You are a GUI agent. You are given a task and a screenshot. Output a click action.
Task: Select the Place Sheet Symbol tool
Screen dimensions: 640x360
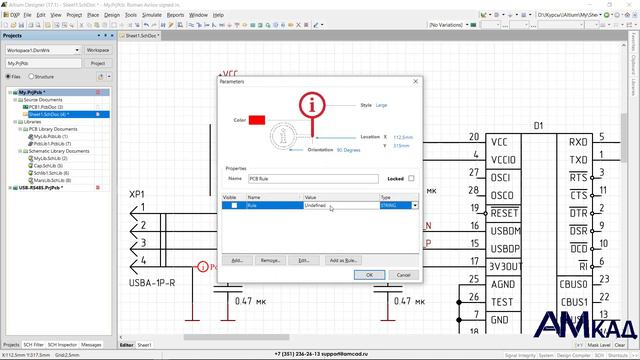pos(252,25)
